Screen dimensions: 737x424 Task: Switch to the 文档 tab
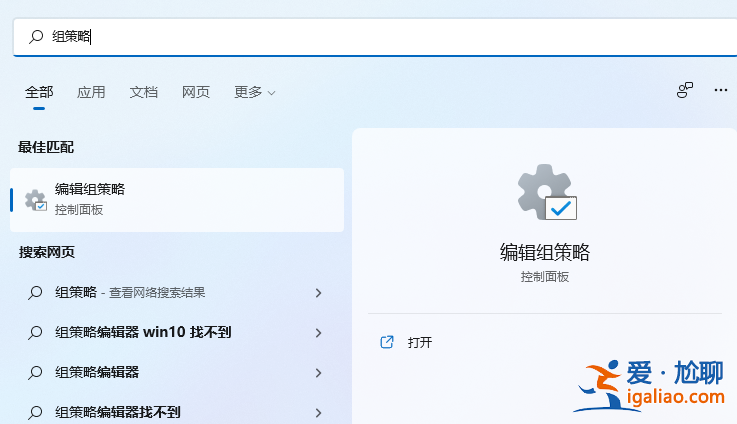144,92
